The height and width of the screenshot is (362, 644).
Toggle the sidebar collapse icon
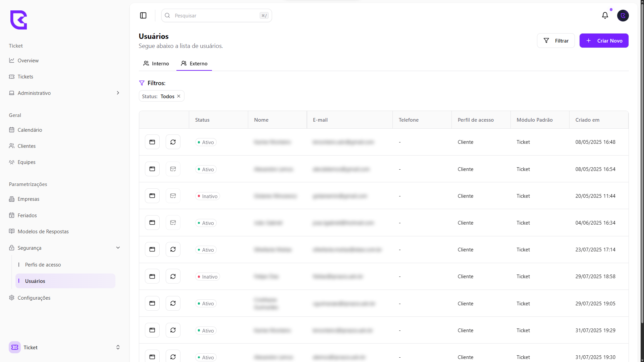[x=143, y=15]
